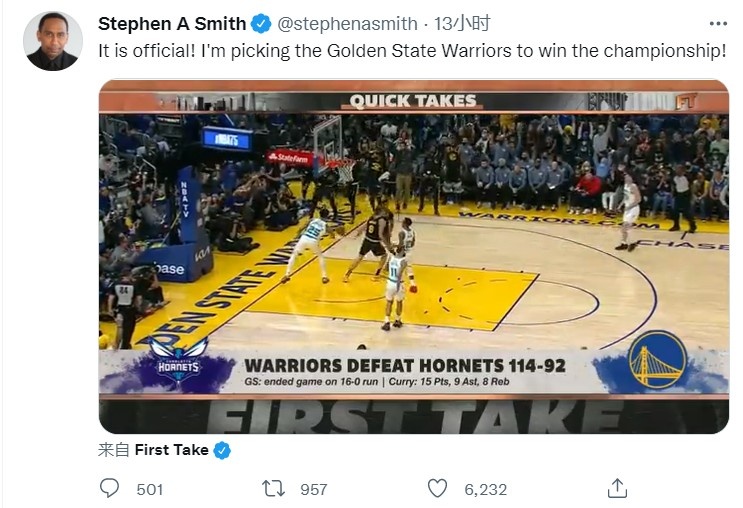Click the Golden State Warriors logo in video
The height and width of the screenshot is (508, 743).
point(657,361)
